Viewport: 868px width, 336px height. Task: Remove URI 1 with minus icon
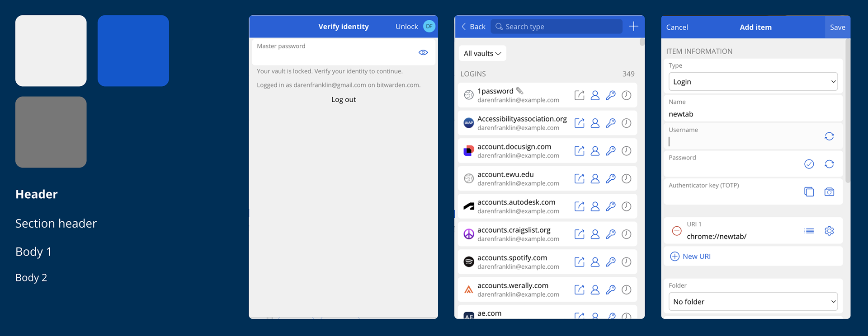677,231
